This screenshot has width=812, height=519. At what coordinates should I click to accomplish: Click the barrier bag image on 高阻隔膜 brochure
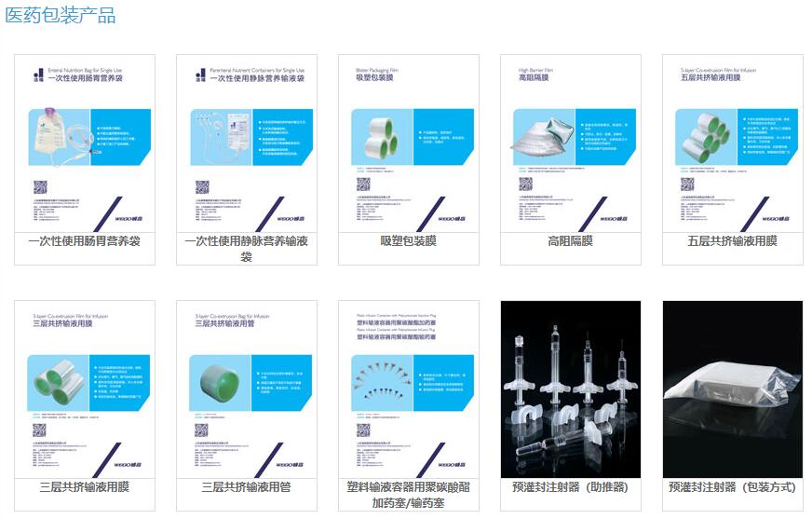click(x=543, y=137)
